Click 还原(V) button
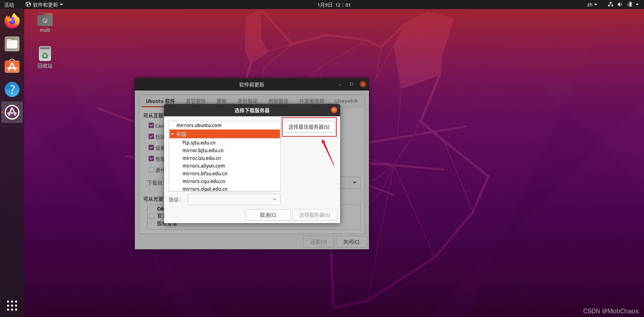The height and width of the screenshot is (317, 644). [x=318, y=242]
